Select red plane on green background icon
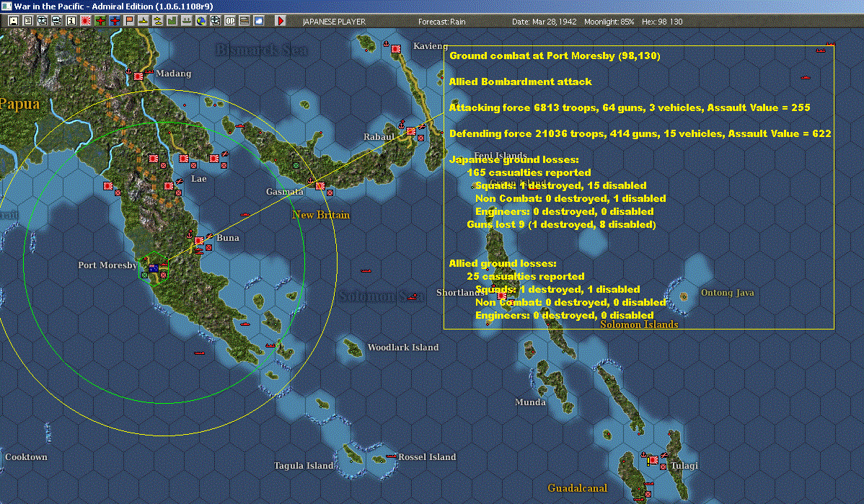The image size is (864, 504). (x=100, y=21)
